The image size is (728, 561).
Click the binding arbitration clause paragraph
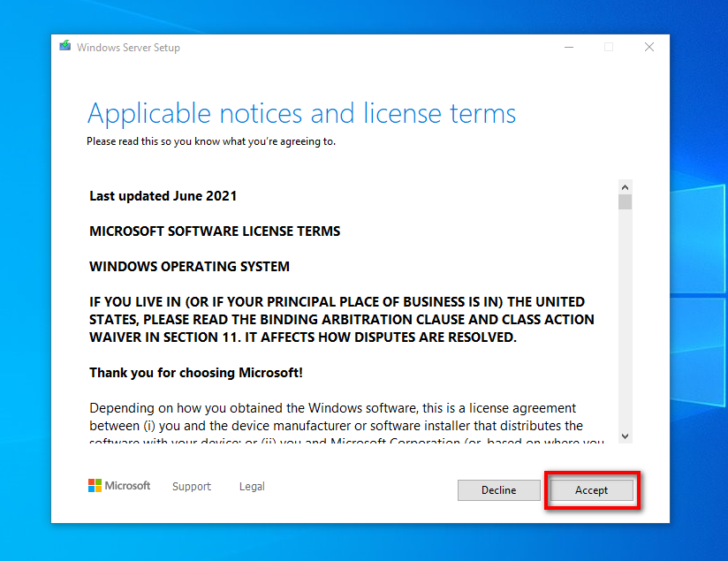342,320
